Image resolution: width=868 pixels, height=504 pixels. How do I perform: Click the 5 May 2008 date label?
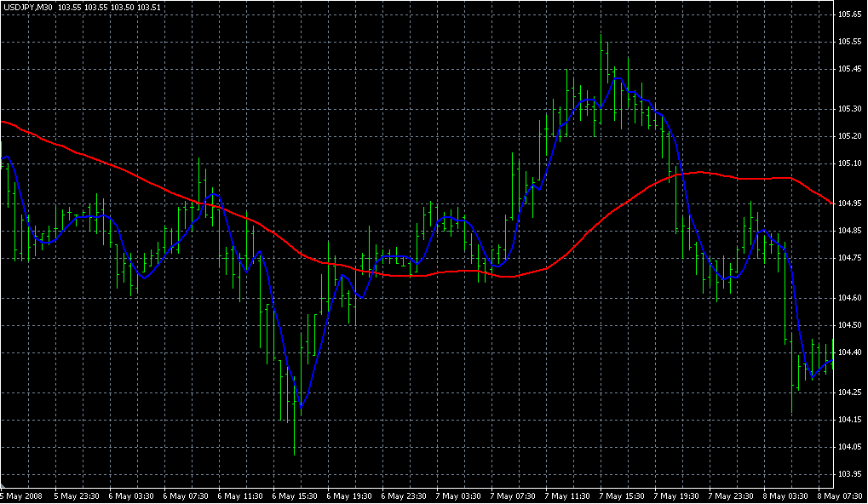[21, 496]
